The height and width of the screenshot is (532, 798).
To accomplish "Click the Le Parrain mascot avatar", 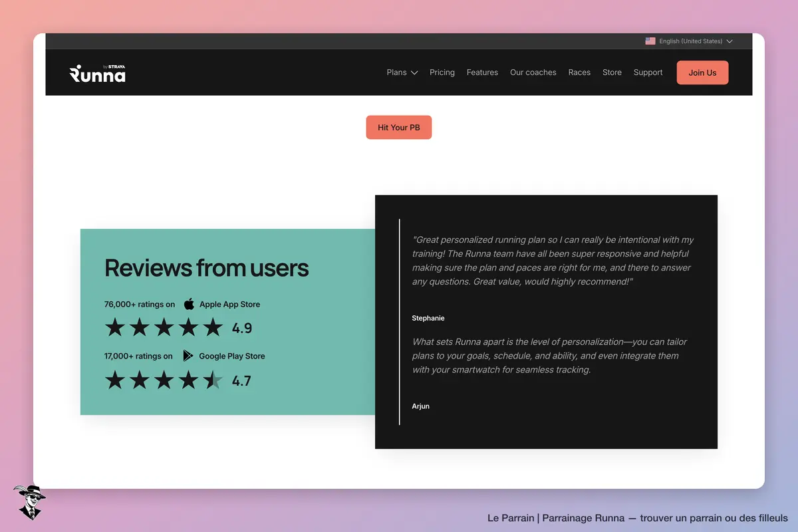I will [x=29, y=502].
